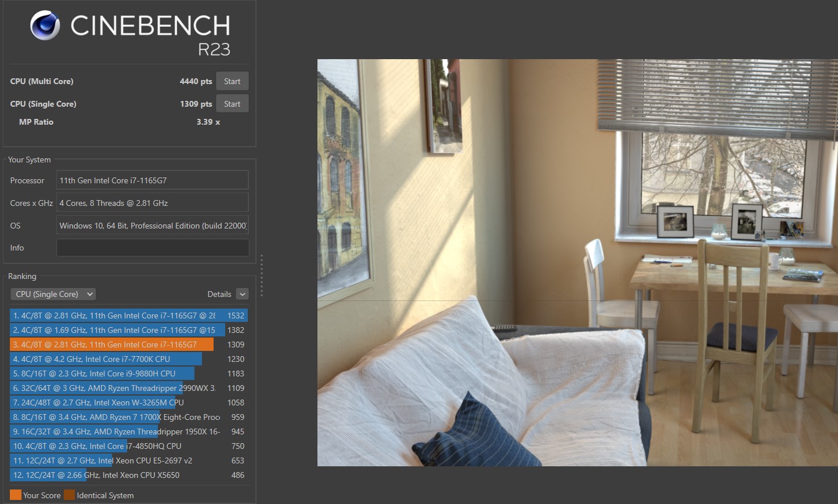Start the CPU Multi Core test
The width and height of the screenshot is (838, 504).
coord(232,81)
